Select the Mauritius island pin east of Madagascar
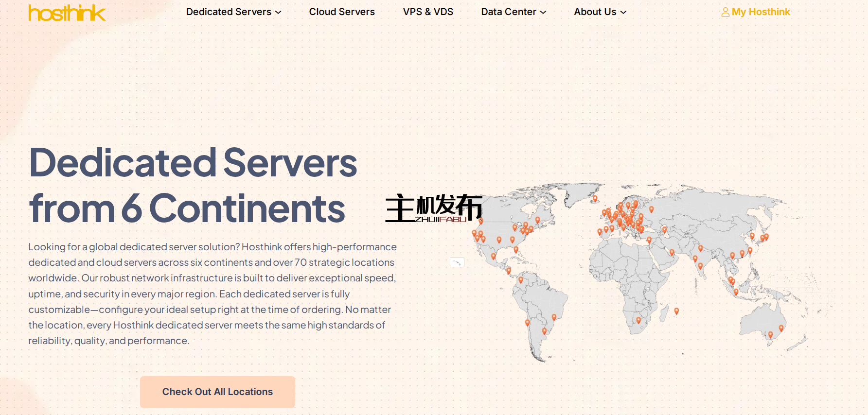The height and width of the screenshot is (415, 868). click(676, 311)
